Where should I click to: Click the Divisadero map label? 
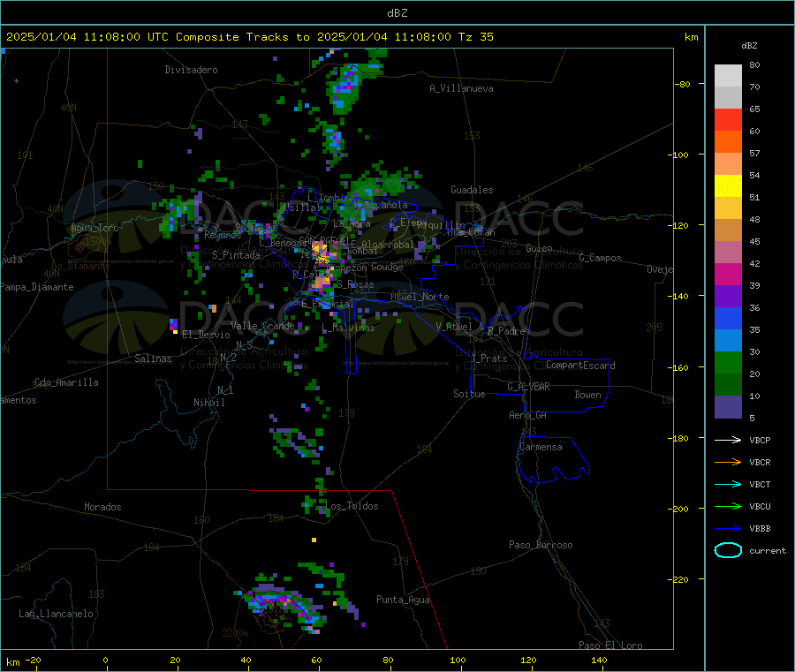[191, 70]
